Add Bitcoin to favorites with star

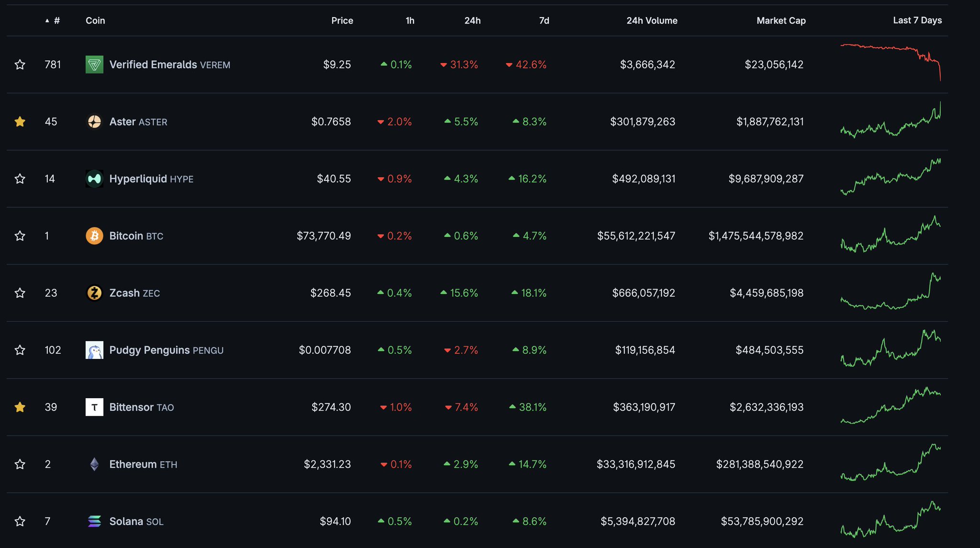pos(20,236)
